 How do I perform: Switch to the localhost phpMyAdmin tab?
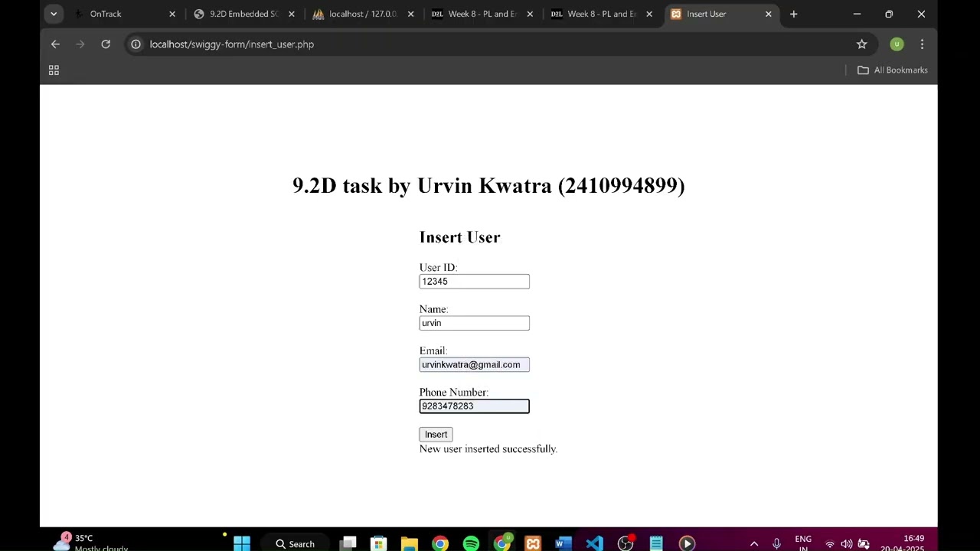pyautogui.click(x=363, y=14)
